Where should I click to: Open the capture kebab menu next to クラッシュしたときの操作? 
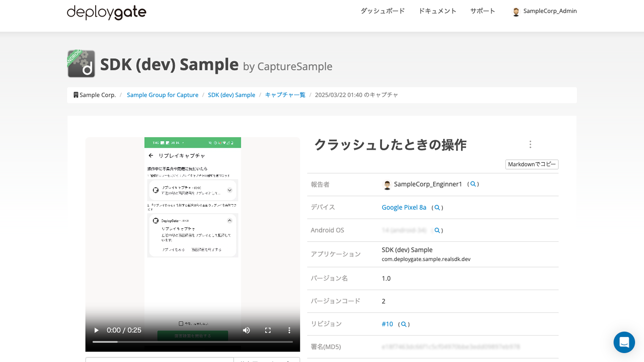530,144
